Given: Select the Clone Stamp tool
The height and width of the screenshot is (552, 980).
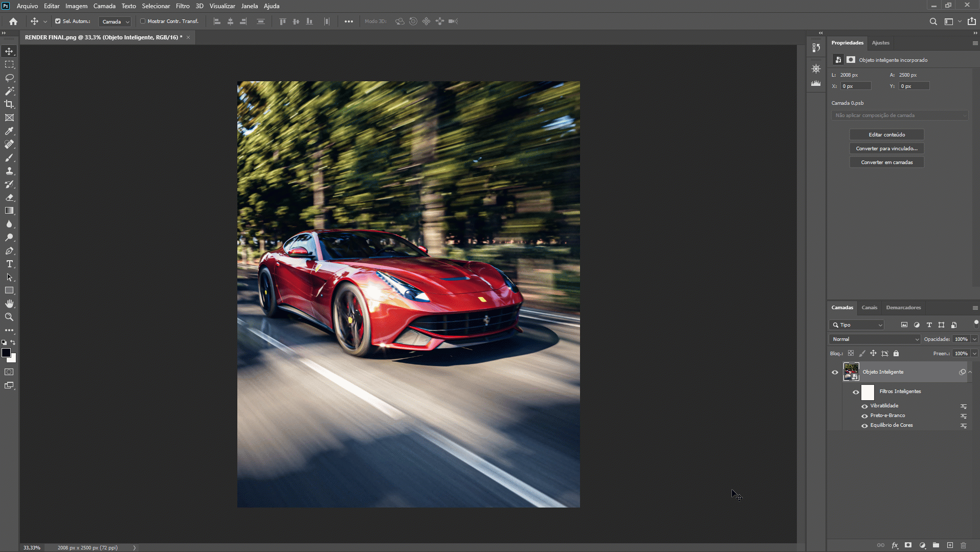Looking at the screenshot, I should tap(9, 171).
